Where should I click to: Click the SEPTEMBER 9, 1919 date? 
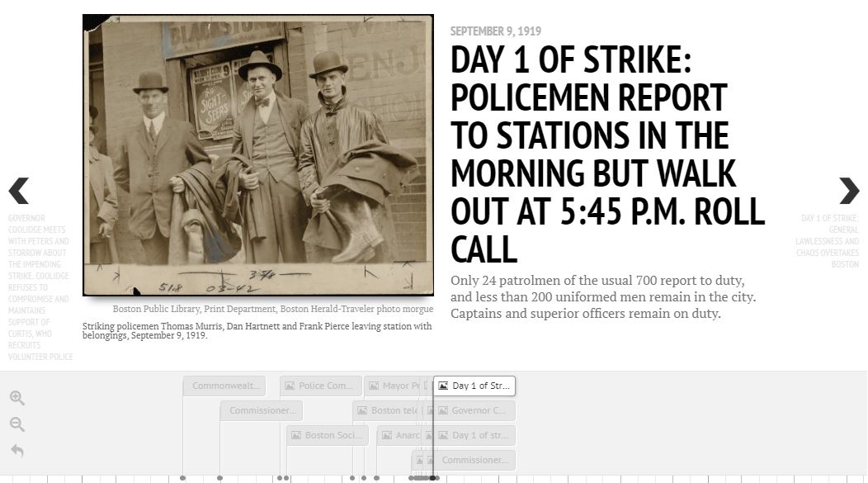[x=495, y=31]
